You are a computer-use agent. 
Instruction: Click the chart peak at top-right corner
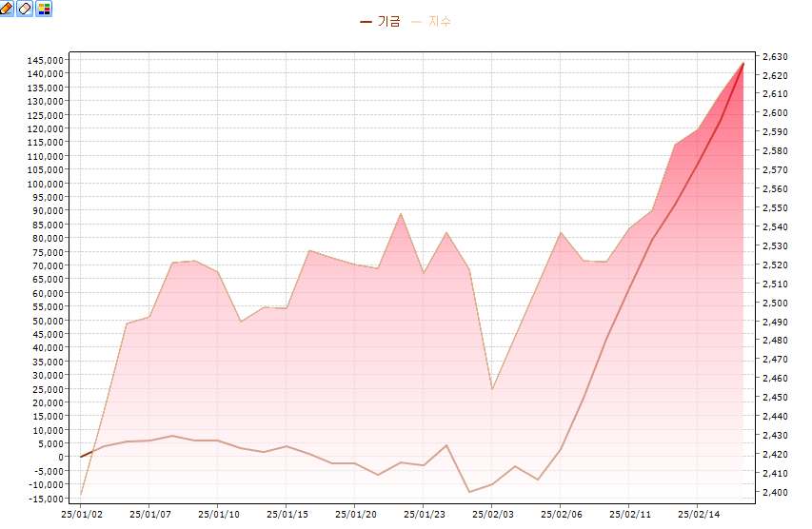(x=743, y=63)
